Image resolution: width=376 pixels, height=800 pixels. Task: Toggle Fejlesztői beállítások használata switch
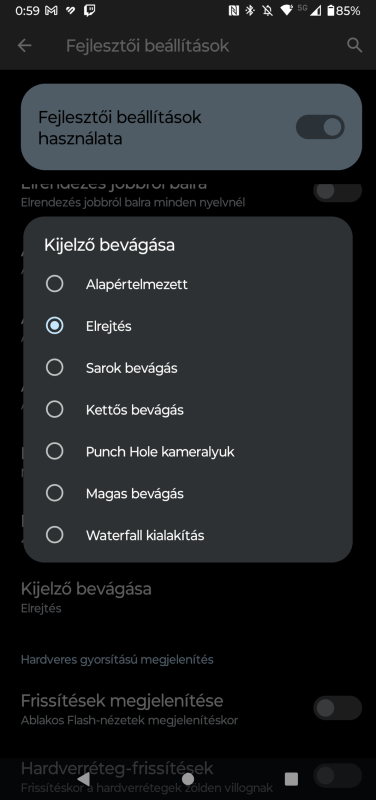(x=320, y=127)
